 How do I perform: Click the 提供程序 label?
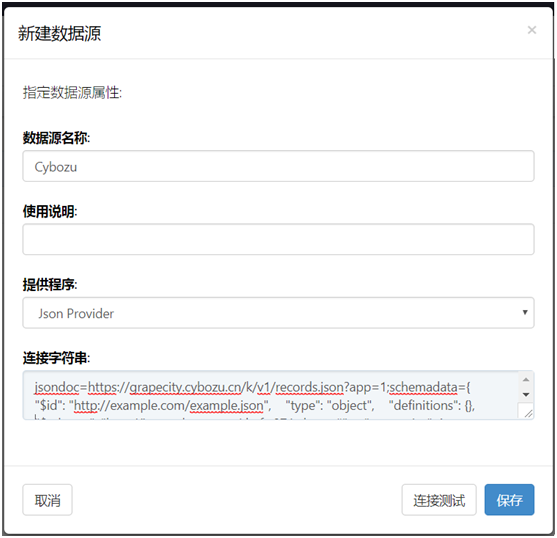click(50, 284)
